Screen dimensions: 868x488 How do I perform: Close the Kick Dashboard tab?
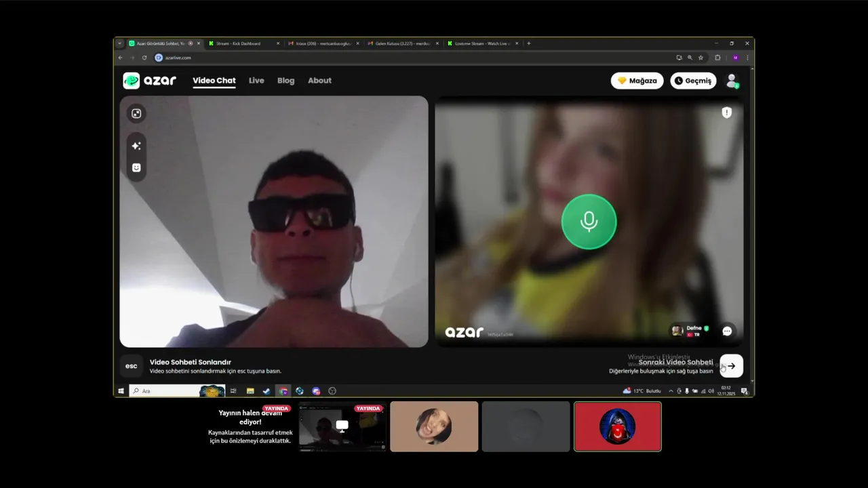[x=277, y=43]
